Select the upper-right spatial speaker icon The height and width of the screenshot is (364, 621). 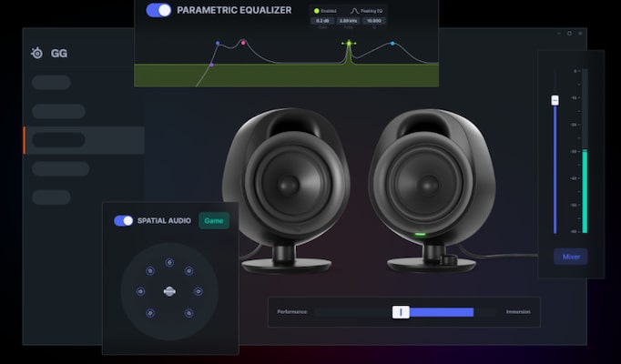[x=188, y=270]
